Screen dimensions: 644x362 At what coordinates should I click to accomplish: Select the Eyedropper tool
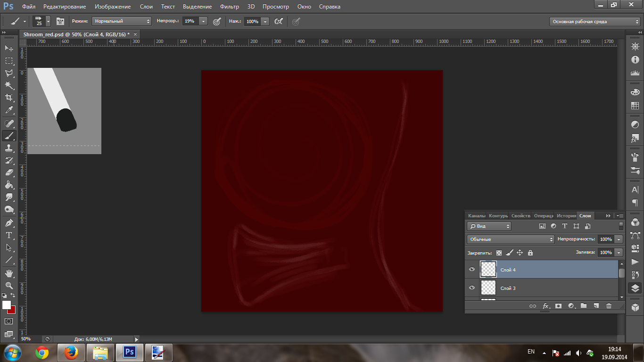pos(9,110)
